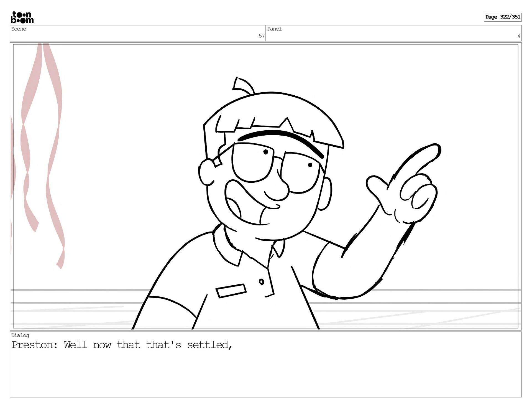
Task: Click the Preston dialog text line
Action: [x=122, y=345]
